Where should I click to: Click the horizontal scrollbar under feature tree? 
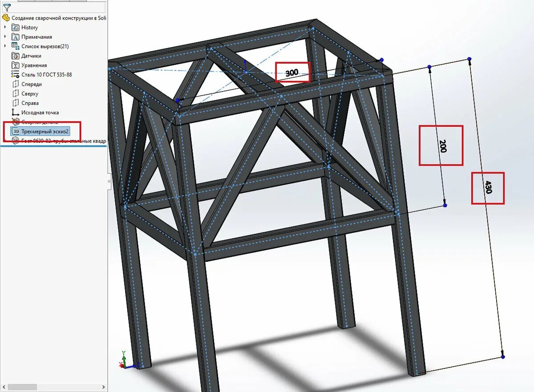click(x=53, y=388)
